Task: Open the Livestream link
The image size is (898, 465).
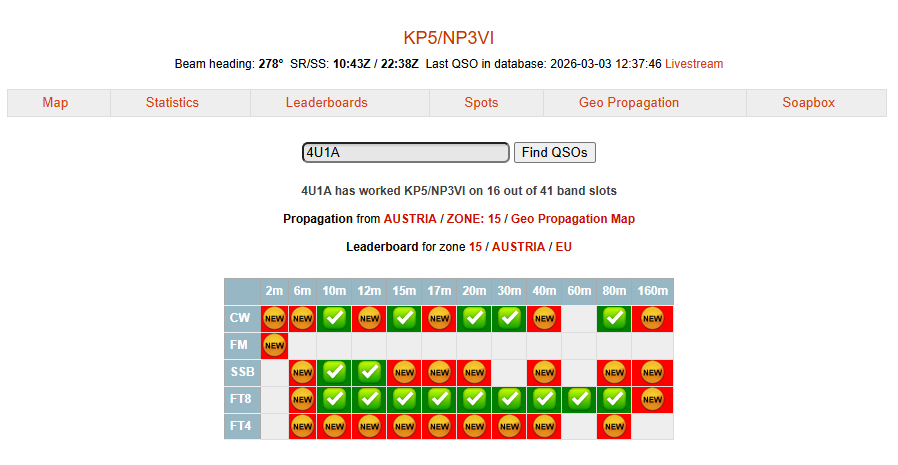Action: tap(694, 64)
